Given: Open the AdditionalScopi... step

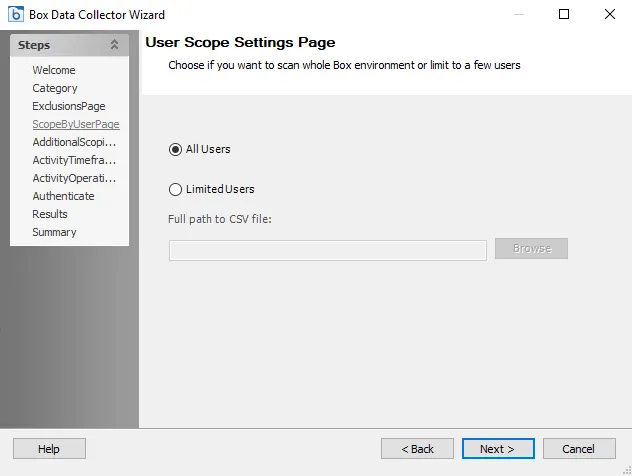Looking at the screenshot, I should [74, 142].
